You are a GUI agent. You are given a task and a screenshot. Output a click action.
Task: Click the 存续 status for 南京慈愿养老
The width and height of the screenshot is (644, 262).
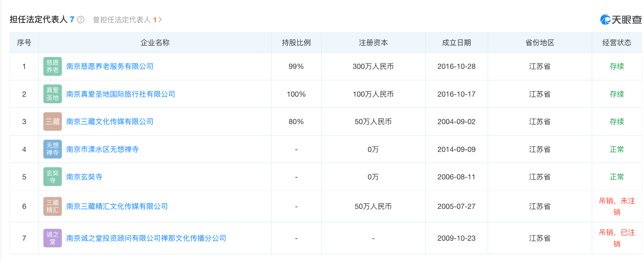pyautogui.click(x=617, y=66)
